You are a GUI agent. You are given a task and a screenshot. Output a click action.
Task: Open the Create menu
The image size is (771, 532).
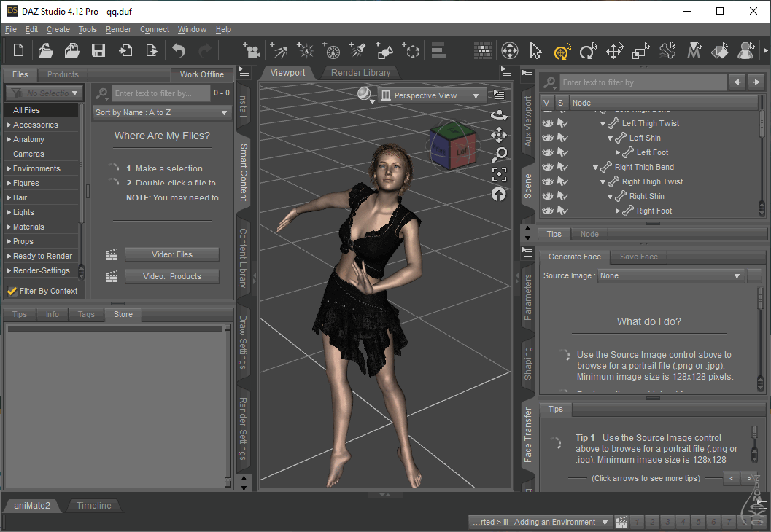click(x=58, y=29)
